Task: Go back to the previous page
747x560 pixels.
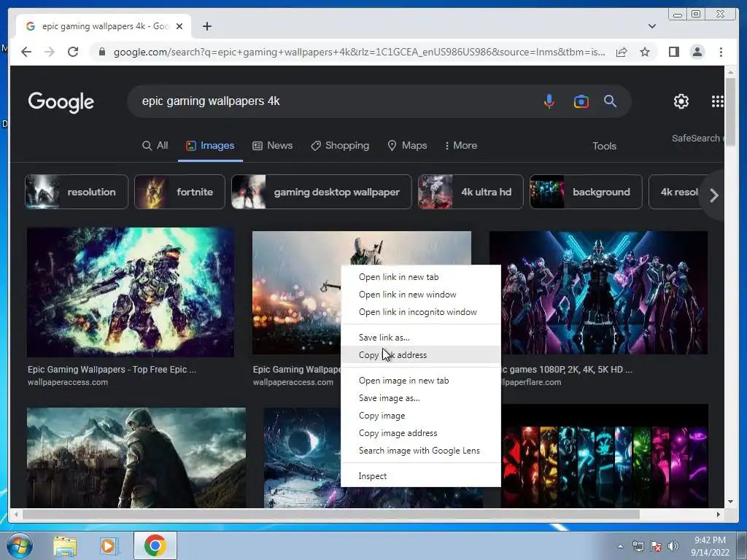Action: tap(26, 52)
